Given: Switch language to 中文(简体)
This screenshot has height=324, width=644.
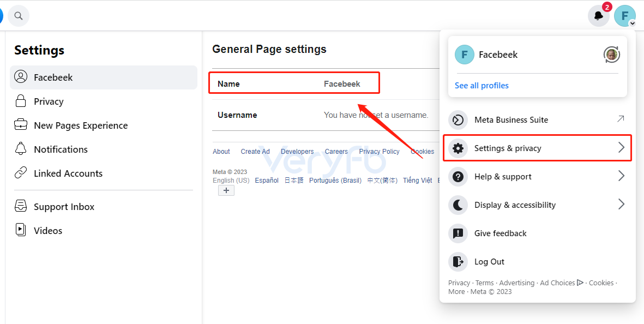Looking at the screenshot, I should click(382, 181).
